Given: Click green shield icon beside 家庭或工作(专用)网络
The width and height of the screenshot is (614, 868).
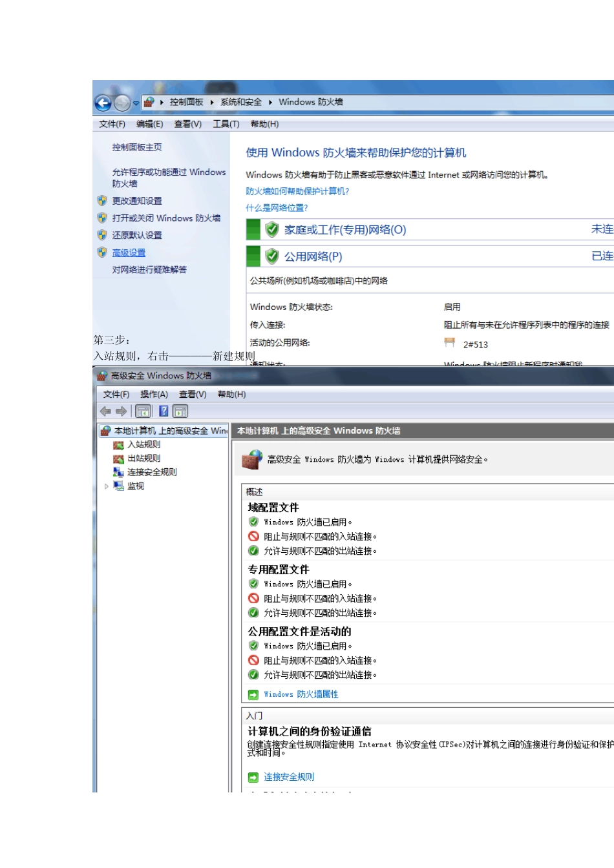Looking at the screenshot, I should 272,229.
